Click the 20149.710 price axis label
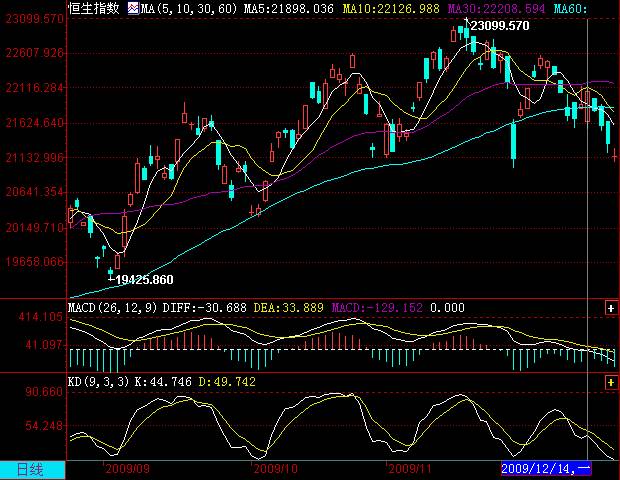620x480 pixels. 34,227
